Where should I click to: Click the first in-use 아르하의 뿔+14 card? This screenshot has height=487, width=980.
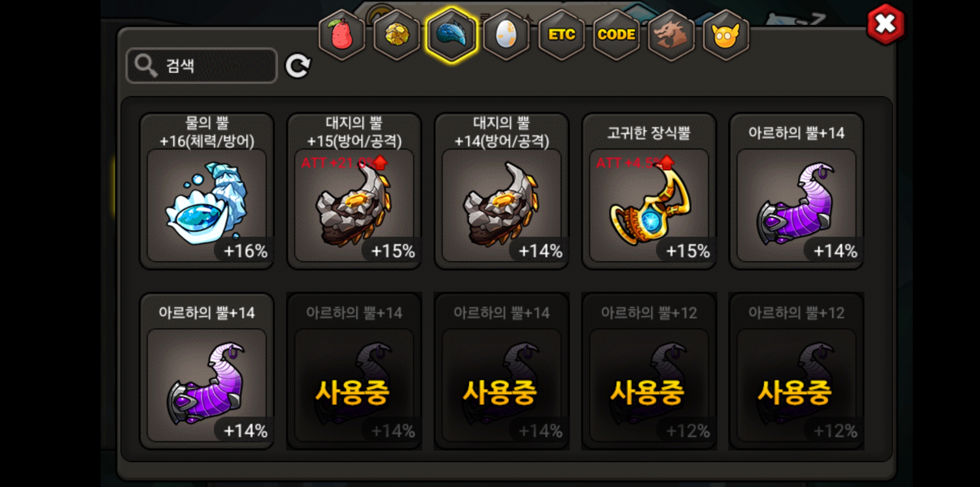354,371
